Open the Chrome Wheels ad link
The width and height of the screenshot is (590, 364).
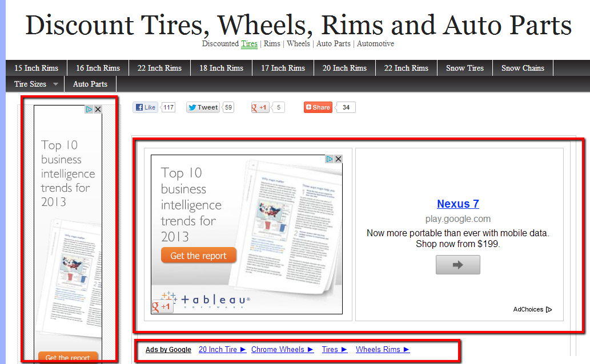coord(282,349)
